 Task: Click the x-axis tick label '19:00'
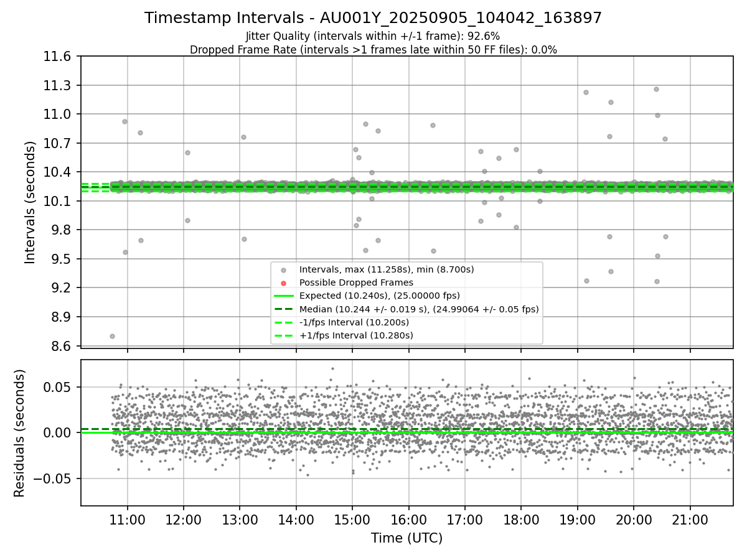[x=577, y=520]
